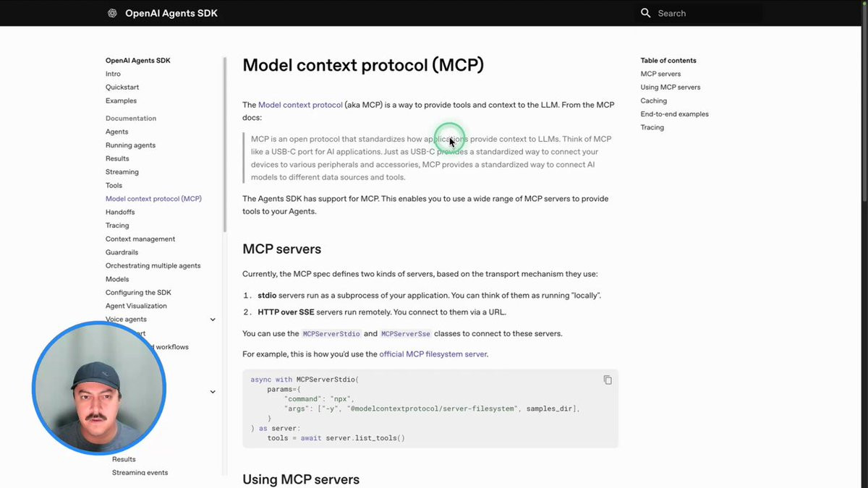The width and height of the screenshot is (868, 488).
Task: Click the search magnifier icon
Action: click(646, 13)
